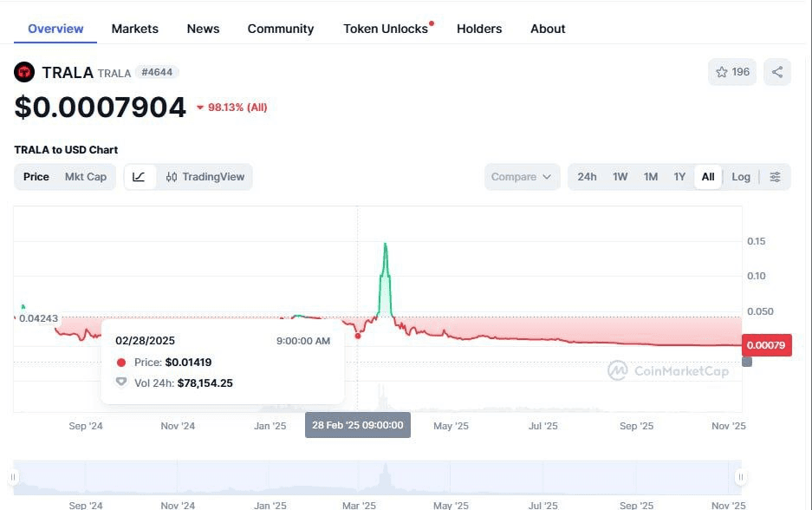Toggle Log scale on chart

click(741, 177)
